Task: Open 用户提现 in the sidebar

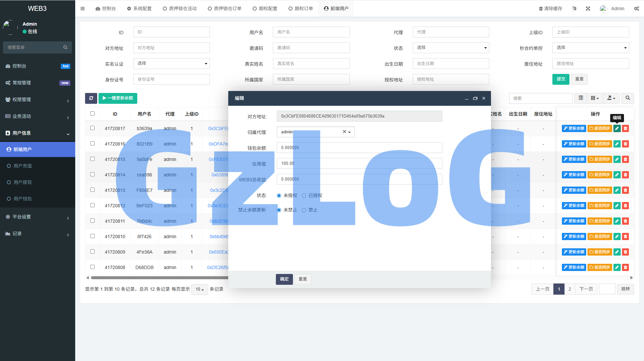Action: coord(23,182)
